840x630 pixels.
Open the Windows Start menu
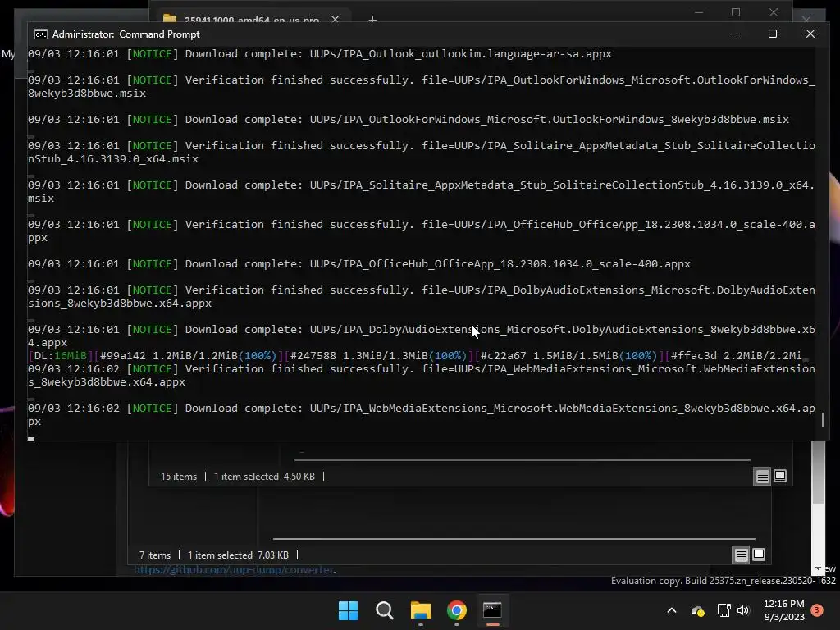click(348, 610)
